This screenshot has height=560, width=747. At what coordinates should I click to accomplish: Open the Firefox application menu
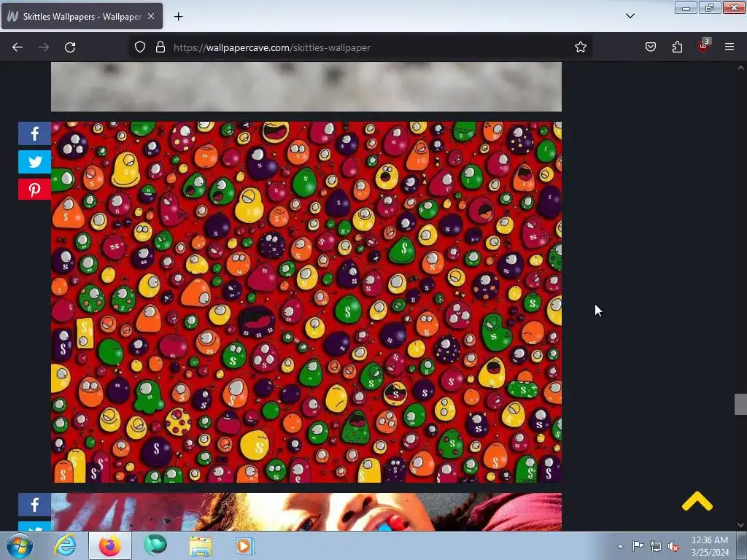pyautogui.click(x=729, y=47)
